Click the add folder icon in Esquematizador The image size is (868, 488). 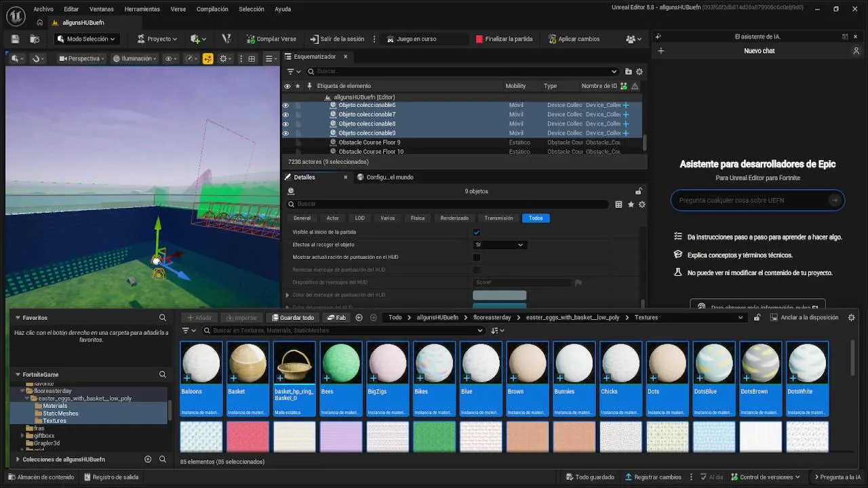tap(628, 71)
